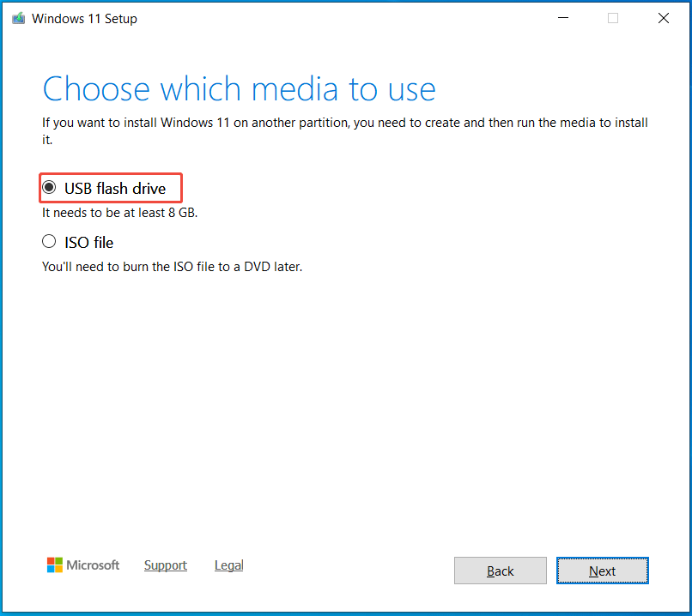692x616 pixels.
Task: Click the ISO file label text
Action: click(88, 242)
